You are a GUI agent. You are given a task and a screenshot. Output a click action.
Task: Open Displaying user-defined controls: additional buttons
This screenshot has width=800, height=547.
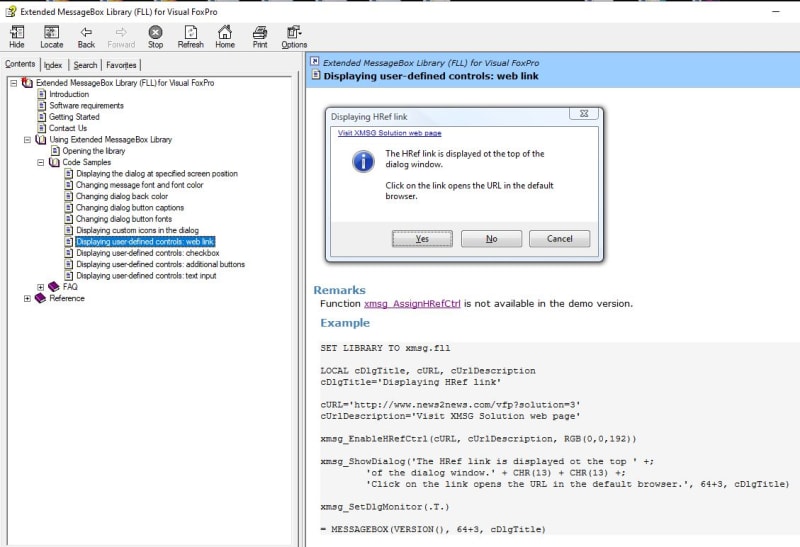(160, 264)
